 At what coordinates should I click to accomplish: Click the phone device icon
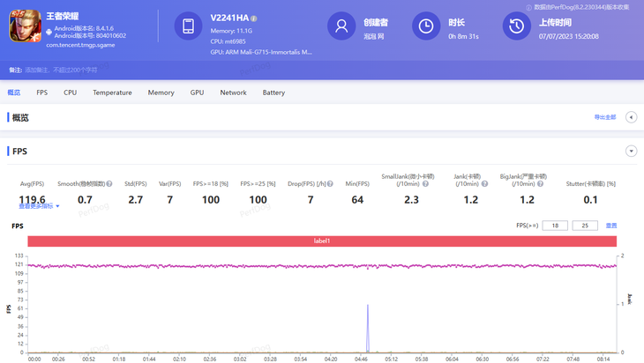point(188,26)
